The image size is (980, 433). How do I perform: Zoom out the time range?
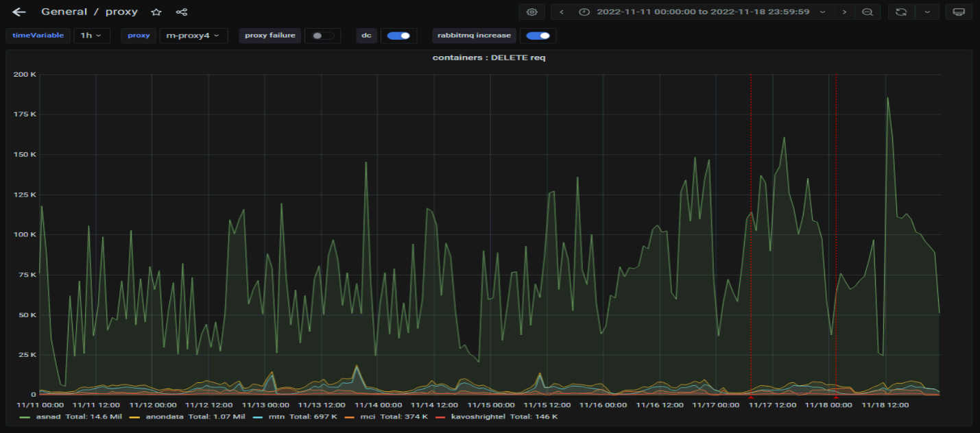(868, 12)
